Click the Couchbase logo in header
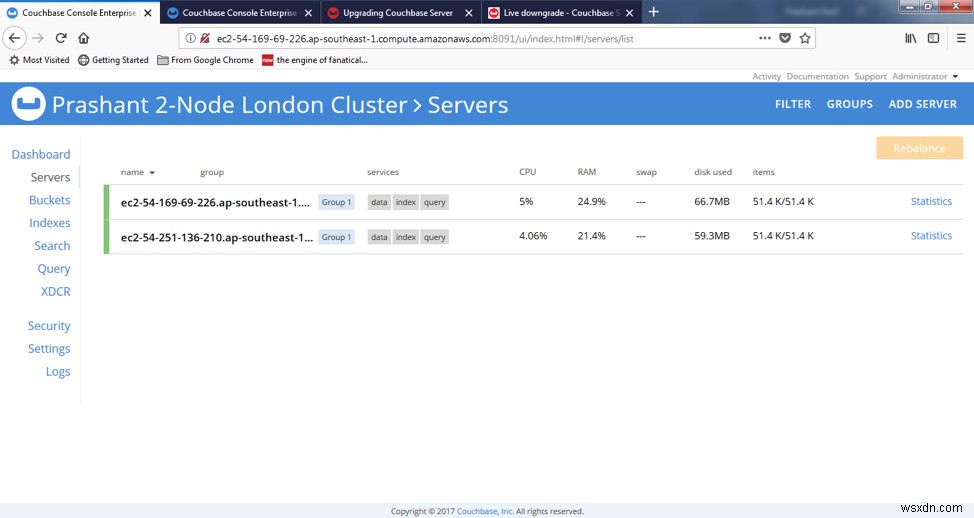The image size is (974, 518). [28, 104]
